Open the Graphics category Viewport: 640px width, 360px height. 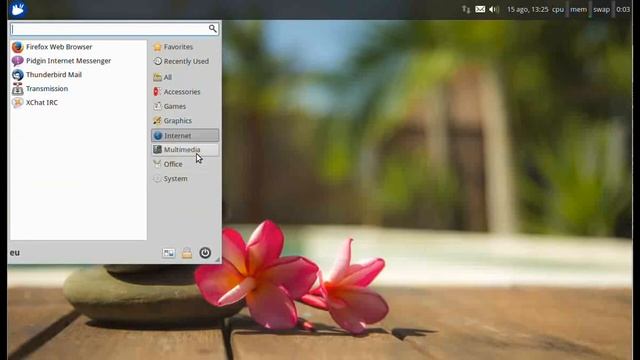click(x=185, y=121)
